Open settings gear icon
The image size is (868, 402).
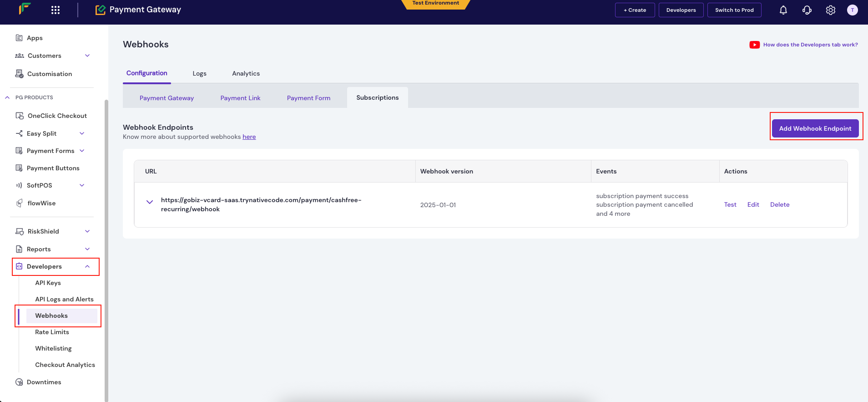point(831,10)
